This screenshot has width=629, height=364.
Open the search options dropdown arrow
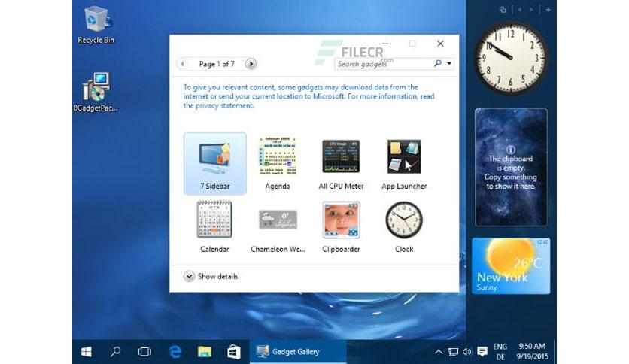pyautogui.click(x=449, y=63)
